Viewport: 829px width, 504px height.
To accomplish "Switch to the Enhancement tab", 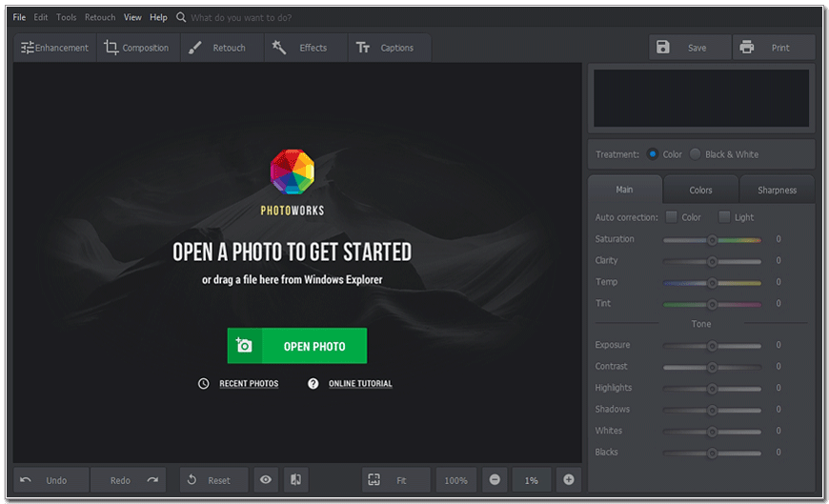I will 55,48.
